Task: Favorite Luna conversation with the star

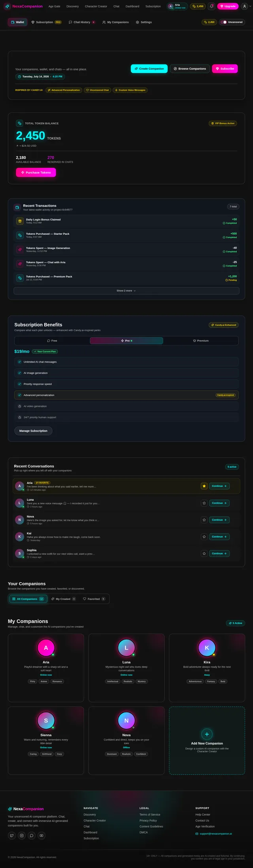Action: tap(204, 503)
